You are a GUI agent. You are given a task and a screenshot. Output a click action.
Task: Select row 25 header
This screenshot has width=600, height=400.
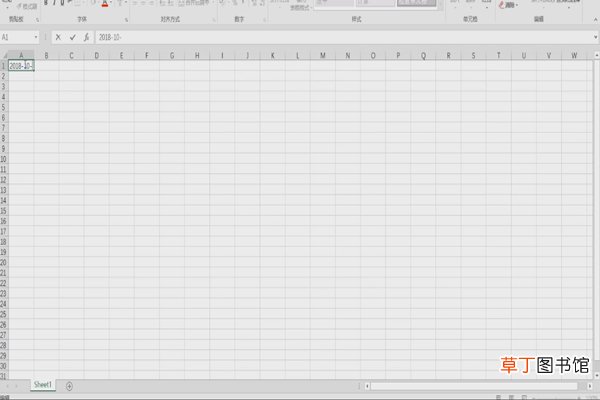[4, 314]
